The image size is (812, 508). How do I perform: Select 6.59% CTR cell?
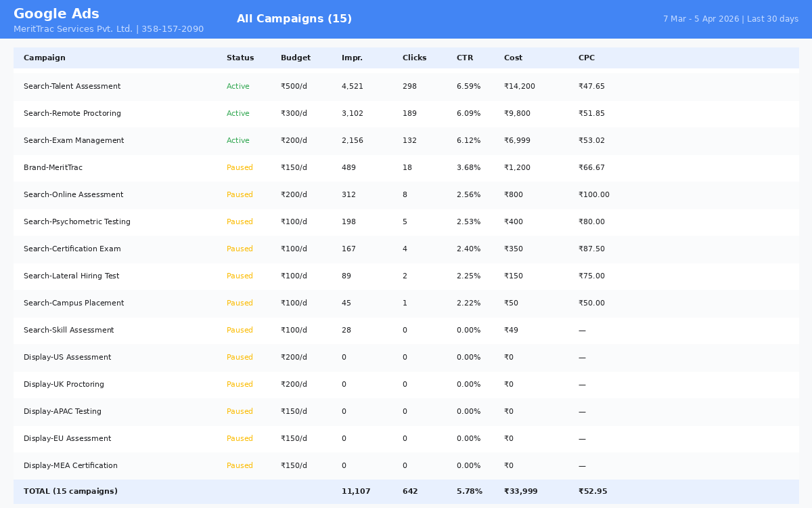tap(468, 87)
